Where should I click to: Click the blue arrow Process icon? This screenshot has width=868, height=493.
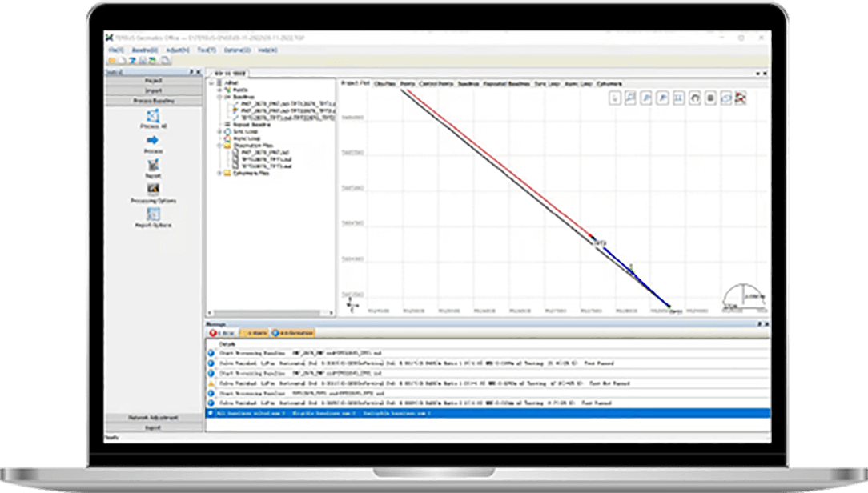click(x=153, y=141)
